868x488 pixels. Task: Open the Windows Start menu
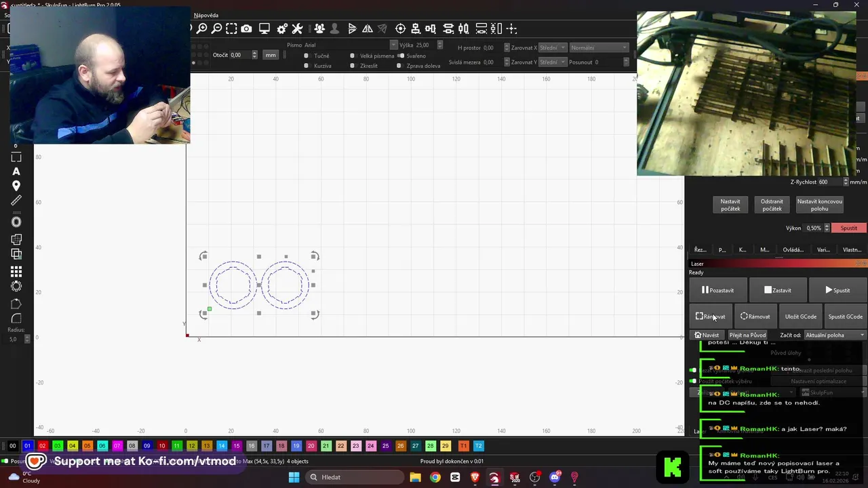point(294,477)
